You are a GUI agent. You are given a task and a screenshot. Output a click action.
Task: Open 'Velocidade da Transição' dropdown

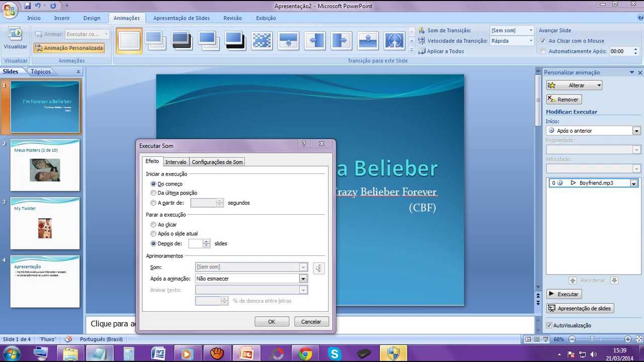[x=530, y=41]
